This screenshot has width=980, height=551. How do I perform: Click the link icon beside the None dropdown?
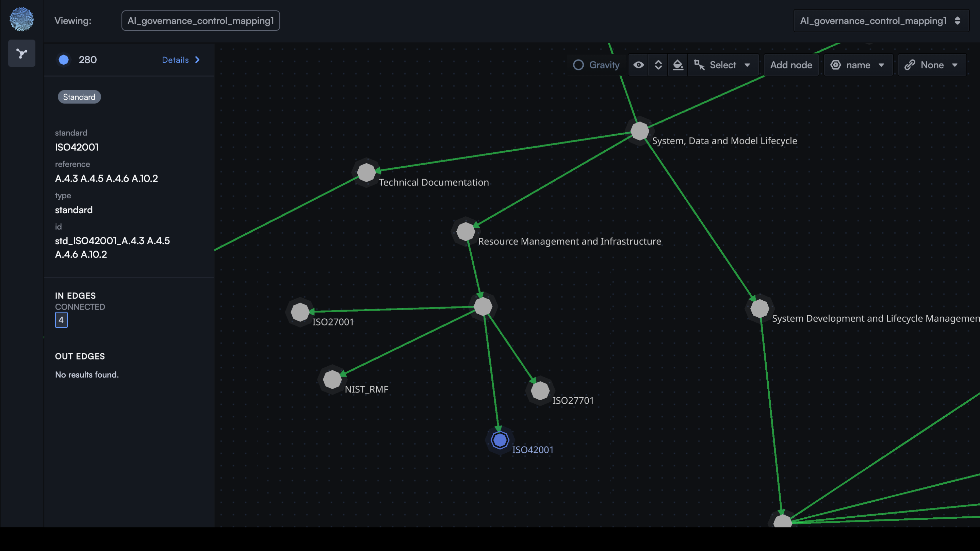coord(910,65)
